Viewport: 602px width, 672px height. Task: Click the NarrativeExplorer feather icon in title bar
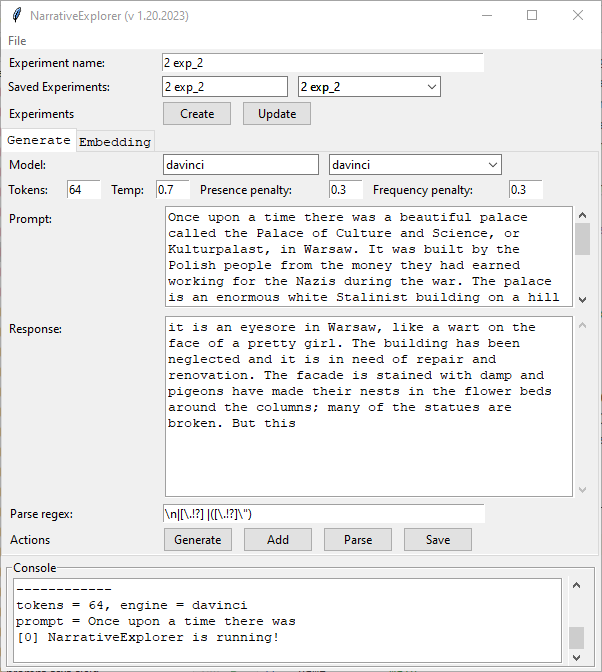point(16,16)
